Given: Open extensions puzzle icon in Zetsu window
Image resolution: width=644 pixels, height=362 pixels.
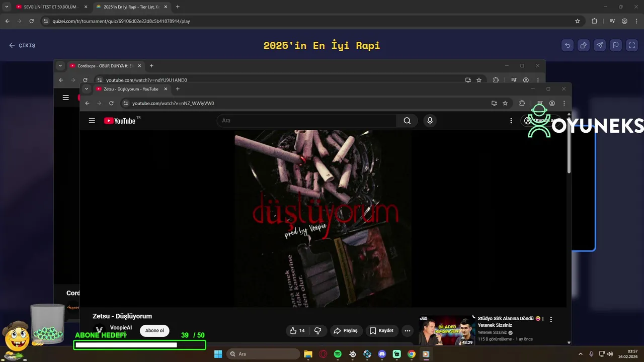Looking at the screenshot, I should [x=522, y=103].
